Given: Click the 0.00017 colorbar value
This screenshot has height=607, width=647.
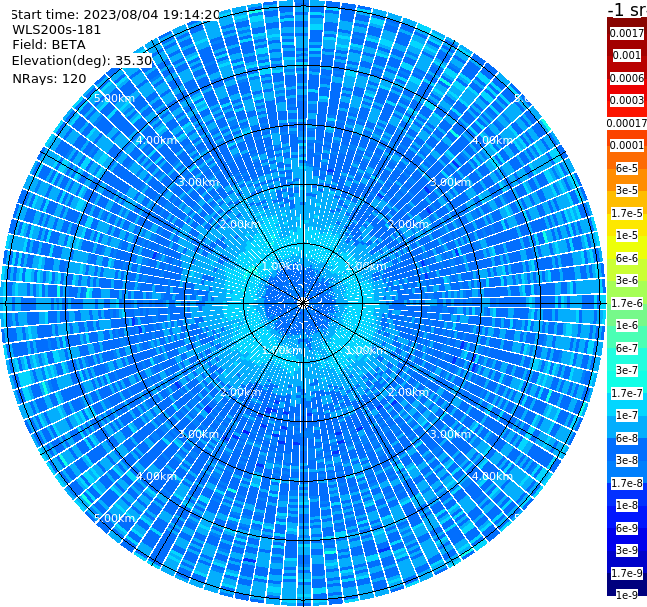Looking at the screenshot, I should point(627,123).
